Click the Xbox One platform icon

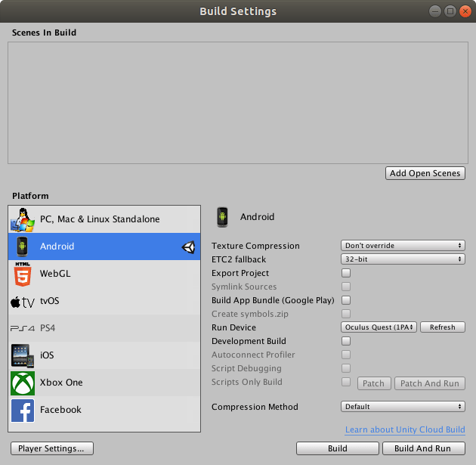click(x=22, y=383)
